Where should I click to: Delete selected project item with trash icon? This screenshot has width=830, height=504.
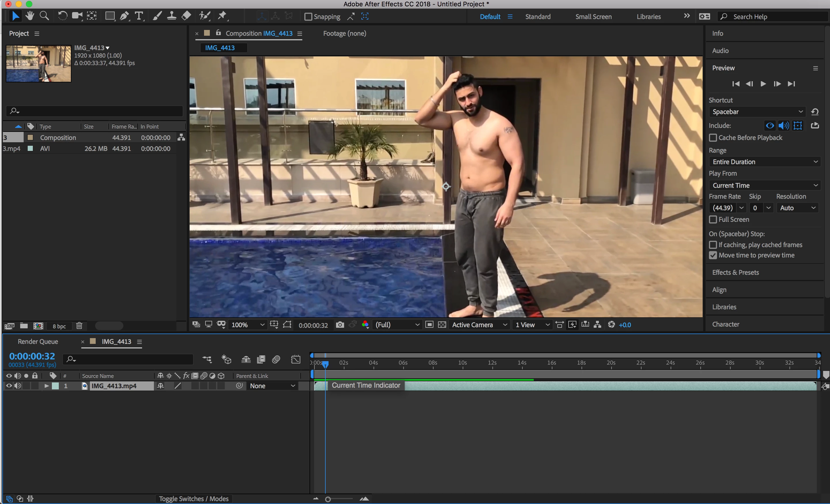point(79,325)
